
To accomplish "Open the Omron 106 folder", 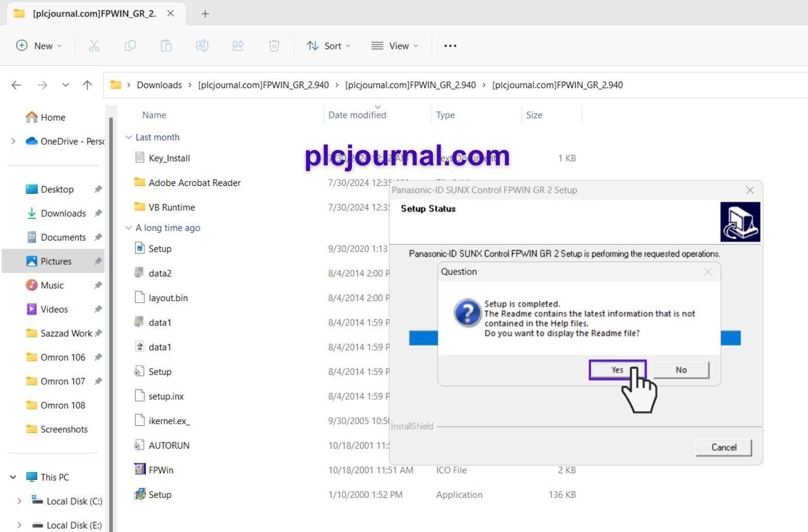I will 62,357.
